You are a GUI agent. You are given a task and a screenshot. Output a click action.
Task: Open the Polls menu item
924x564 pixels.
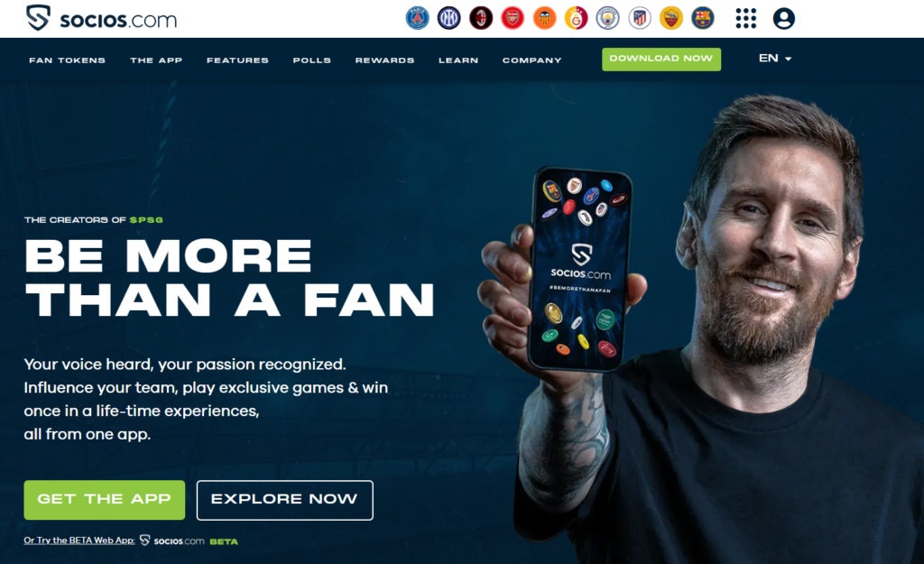coord(311,60)
